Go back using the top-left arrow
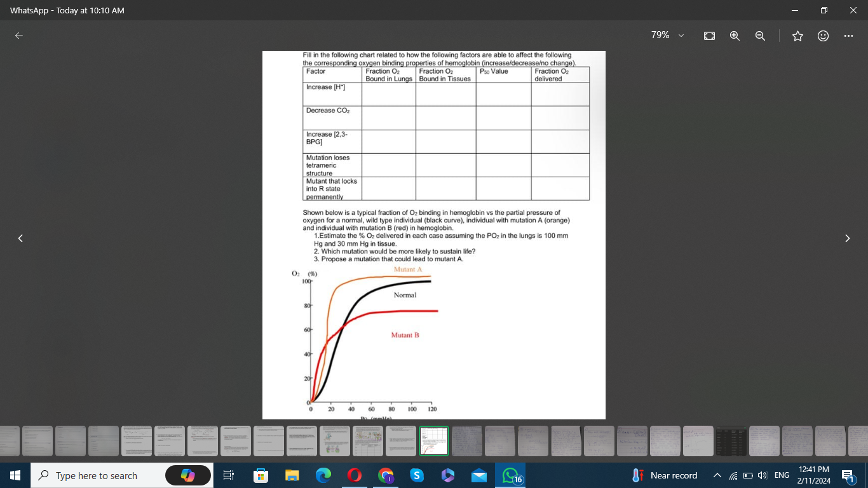Image resolution: width=868 pixels, height=488 pixels. [x=19, y=36]
